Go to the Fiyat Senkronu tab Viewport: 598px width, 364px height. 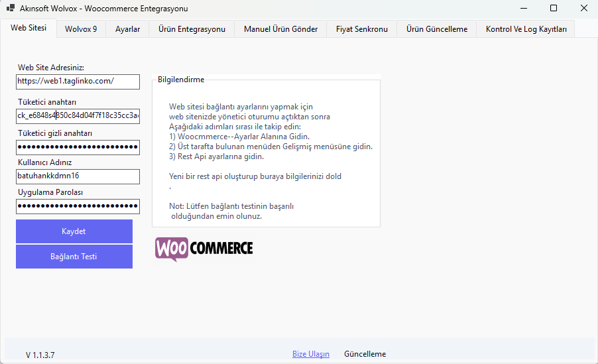[361, 29]
